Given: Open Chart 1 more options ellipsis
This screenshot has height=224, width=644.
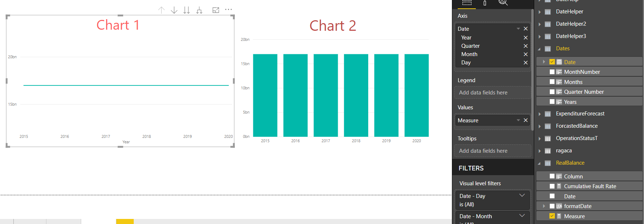Looking at the screenshot, I should [x=228, y=10].
